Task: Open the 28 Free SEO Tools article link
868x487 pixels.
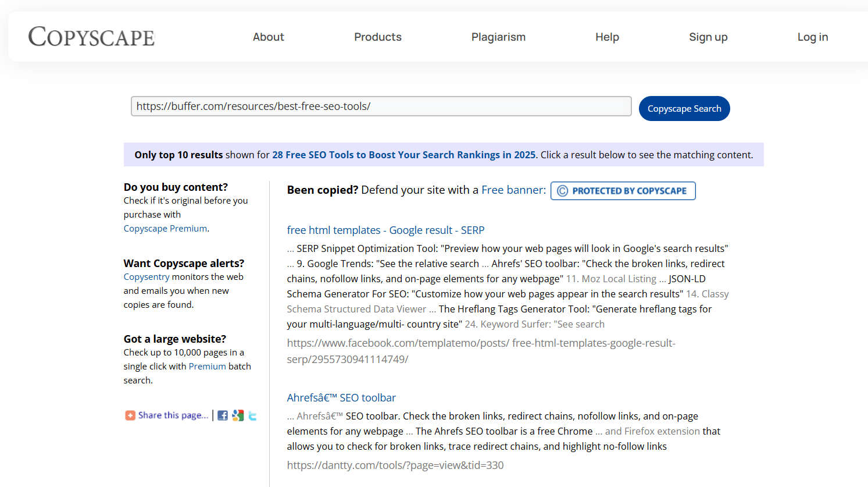Action: pyautogui.click(x=404, y=155)
